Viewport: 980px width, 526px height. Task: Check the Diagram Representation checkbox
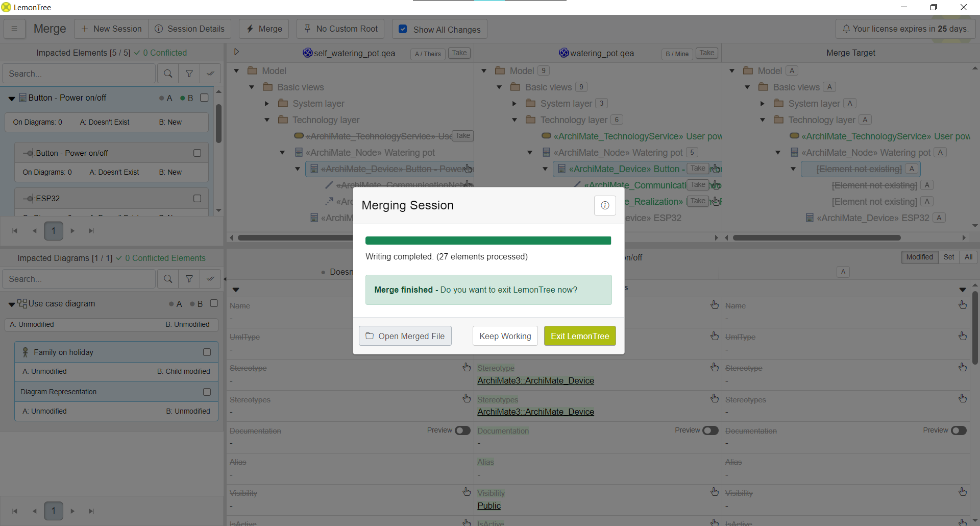[207, 392]
